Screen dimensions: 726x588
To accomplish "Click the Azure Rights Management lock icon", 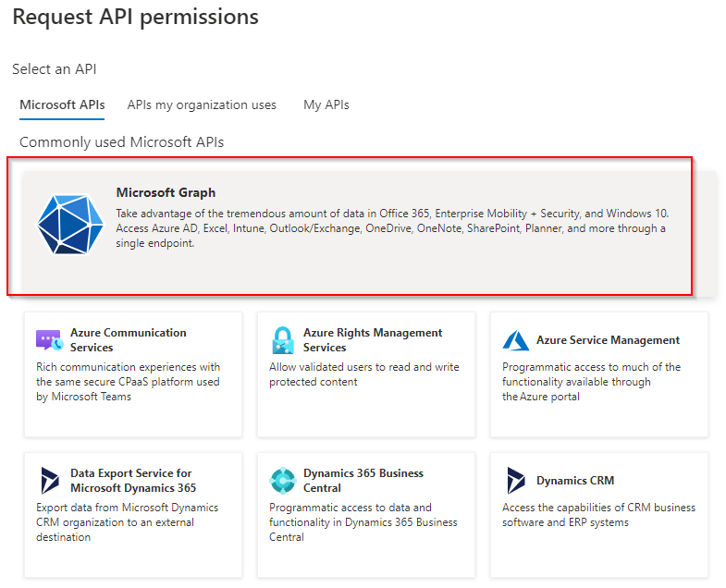I will point(282,340).
